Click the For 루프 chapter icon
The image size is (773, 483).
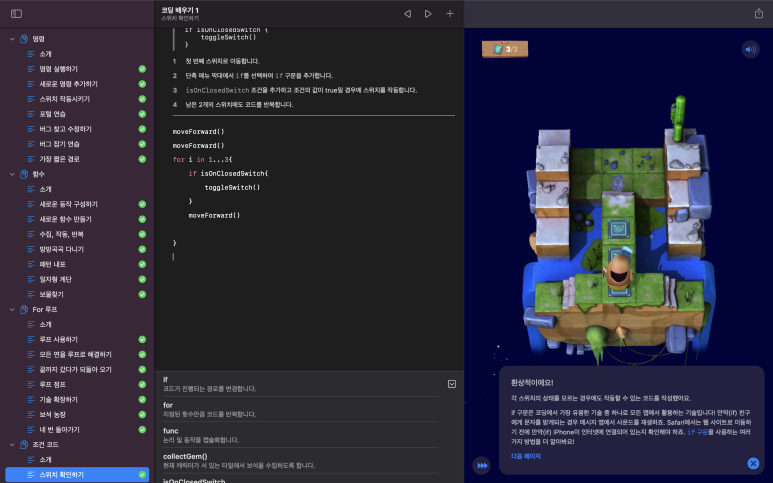point(24,310)
